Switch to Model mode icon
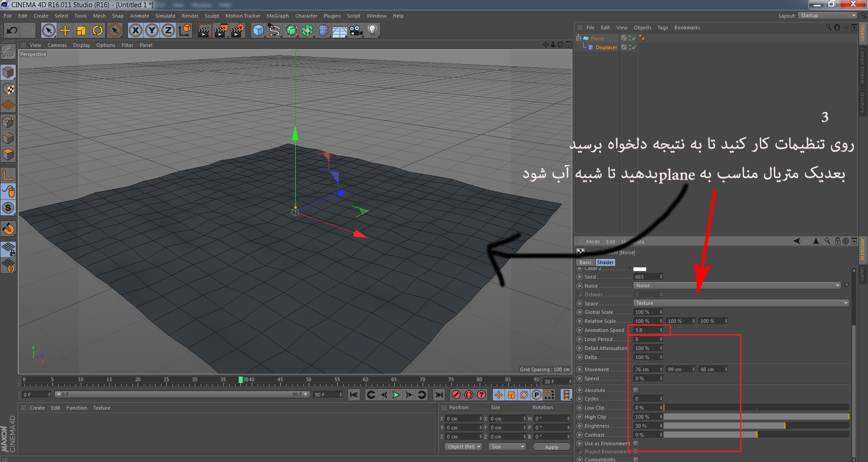The image size is (868, 462). pyautogui.click(x=8, y=72)
